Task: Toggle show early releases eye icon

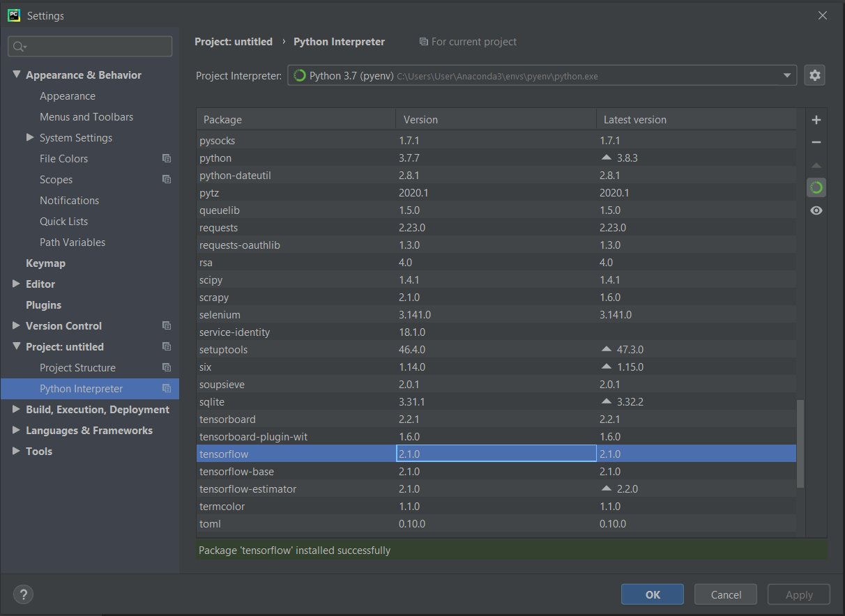Action: coord(816,210)
